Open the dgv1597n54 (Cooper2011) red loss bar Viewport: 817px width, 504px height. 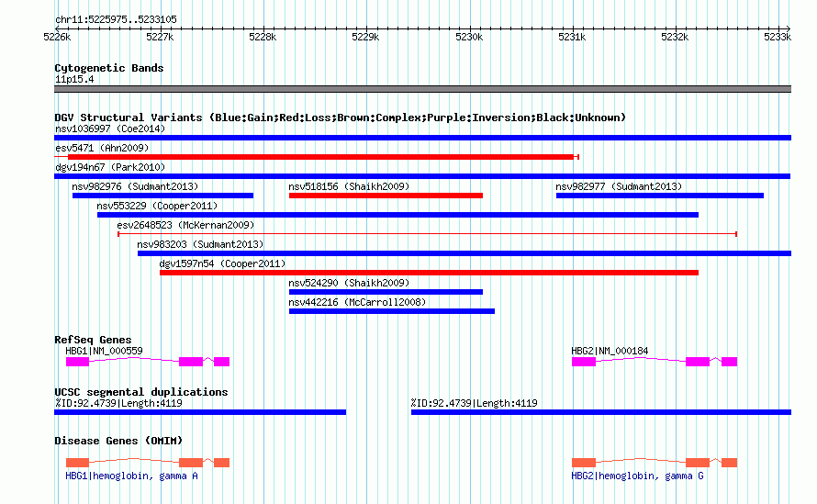point(430,273)
